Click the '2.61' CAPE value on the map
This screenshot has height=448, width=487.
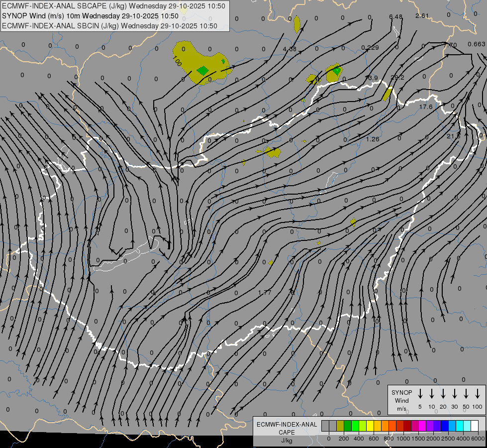[422, 15]
